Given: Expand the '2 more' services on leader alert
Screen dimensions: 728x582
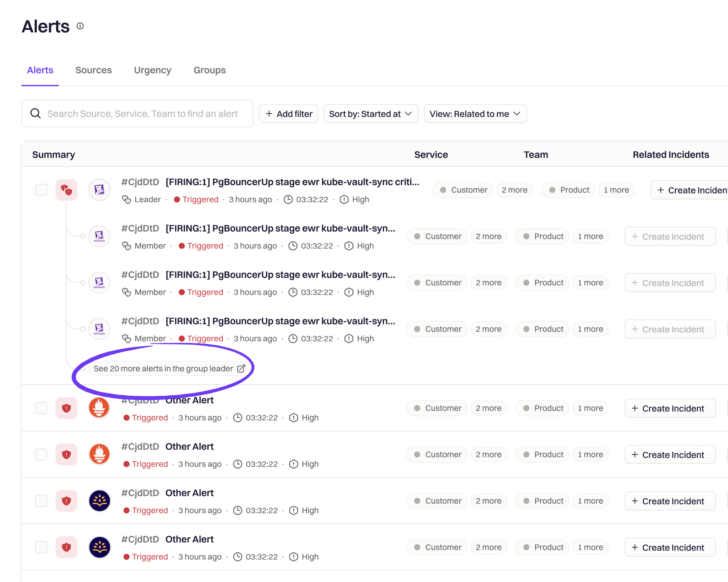Looking at the screenshot, I should [514, 190].
